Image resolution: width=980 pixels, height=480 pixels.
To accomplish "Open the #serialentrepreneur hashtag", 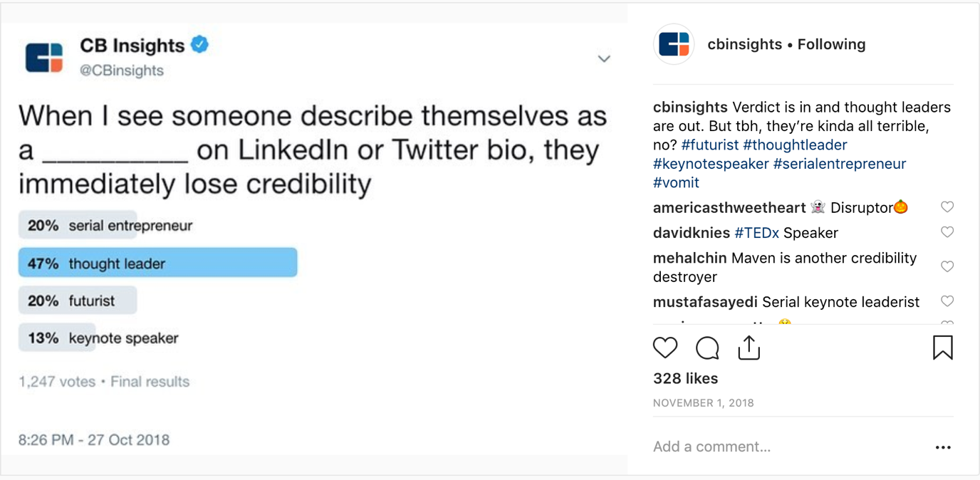I will (x=839, y=164).
